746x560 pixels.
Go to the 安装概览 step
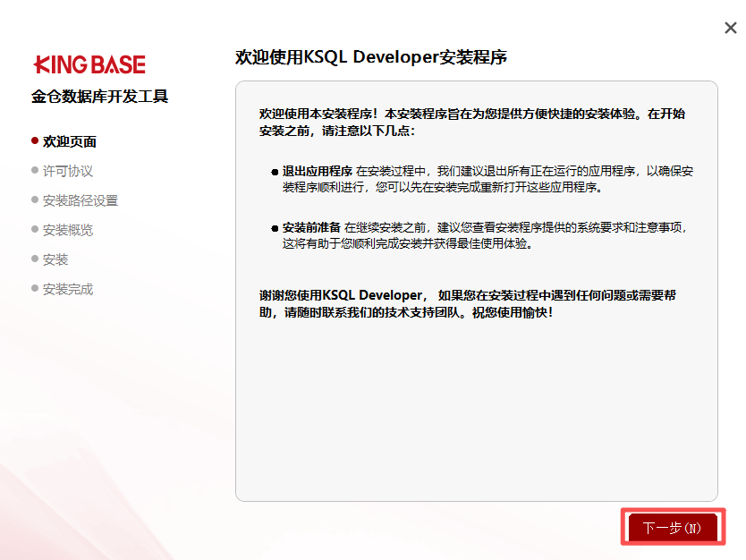click(x=67, y=230)
